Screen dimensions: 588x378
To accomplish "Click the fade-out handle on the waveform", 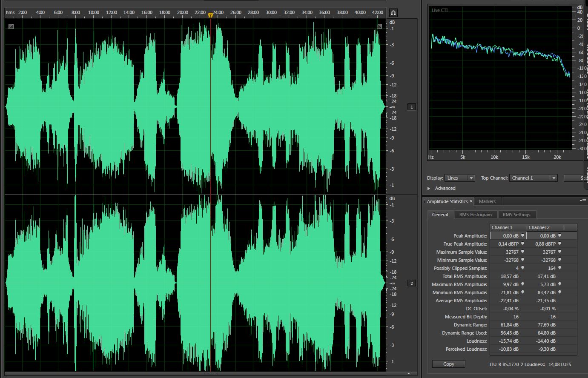I will 379,26.
